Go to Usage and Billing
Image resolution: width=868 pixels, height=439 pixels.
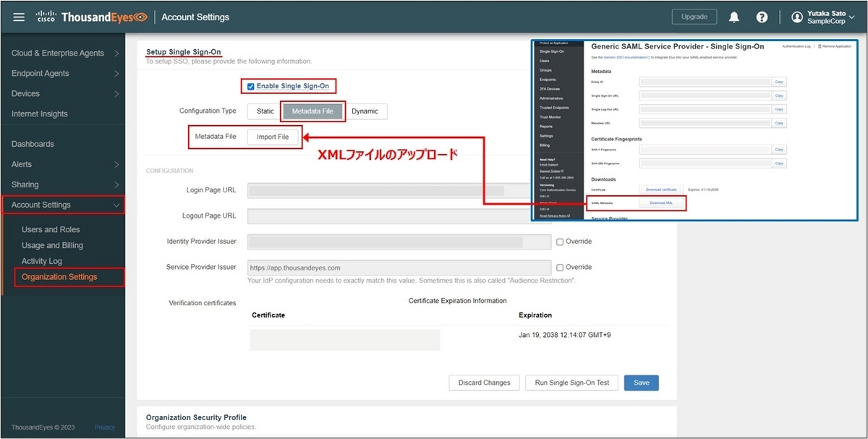(x=52, y=245)
